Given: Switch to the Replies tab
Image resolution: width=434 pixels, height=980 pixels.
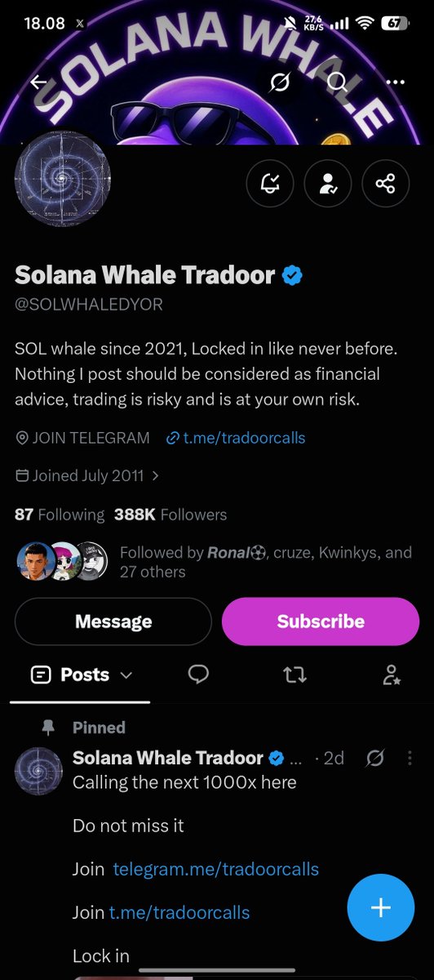Looking at the screenshot, I should pos(198,675).
